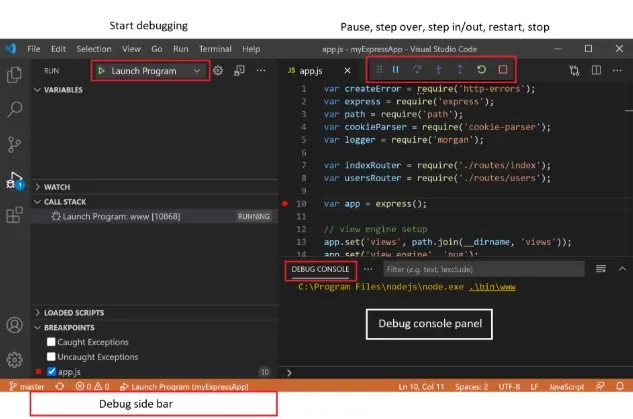Expand the Watch section
The height and width of the screenshot is (419, 633).
pyautogui.click(x=52, y=187)
